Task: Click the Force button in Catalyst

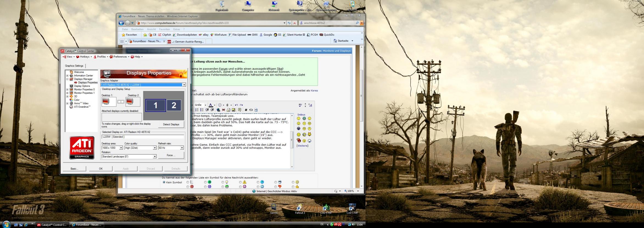Action: click(x=171, y=155)
